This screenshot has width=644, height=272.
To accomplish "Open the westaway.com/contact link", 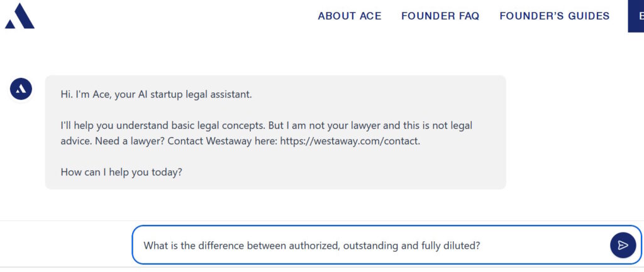I will [x=350, y=141].
